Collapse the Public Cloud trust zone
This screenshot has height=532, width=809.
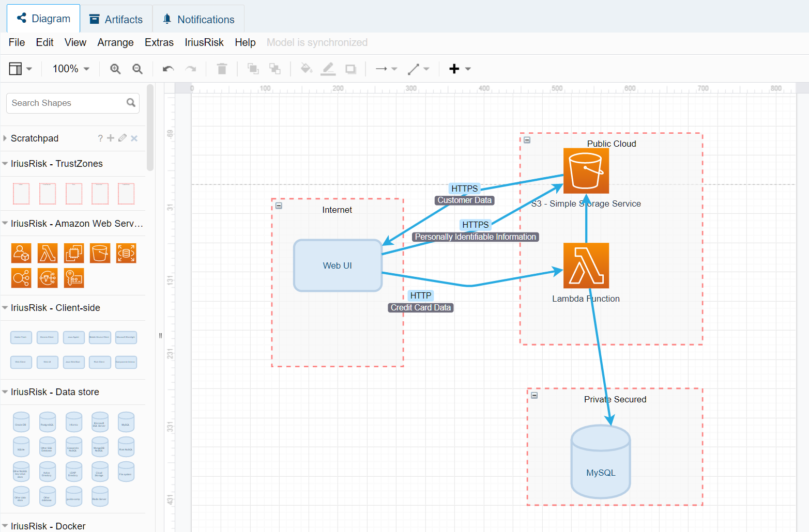click(527, 140)
